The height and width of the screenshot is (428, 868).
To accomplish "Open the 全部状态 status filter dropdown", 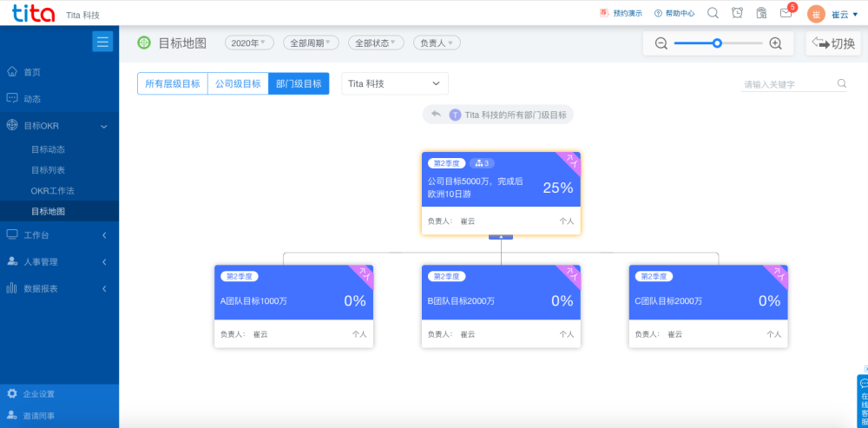I will (x=376, y=43).
